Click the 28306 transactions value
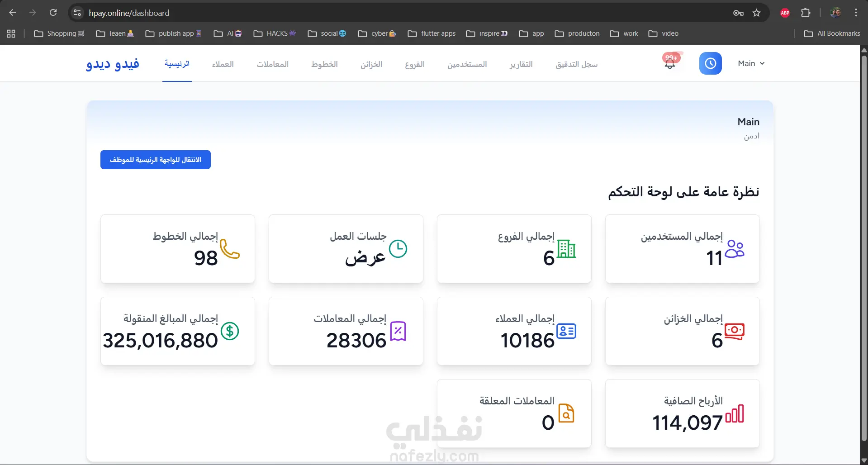Viewport: 868px width, 465px height. [x=356, y=341]
